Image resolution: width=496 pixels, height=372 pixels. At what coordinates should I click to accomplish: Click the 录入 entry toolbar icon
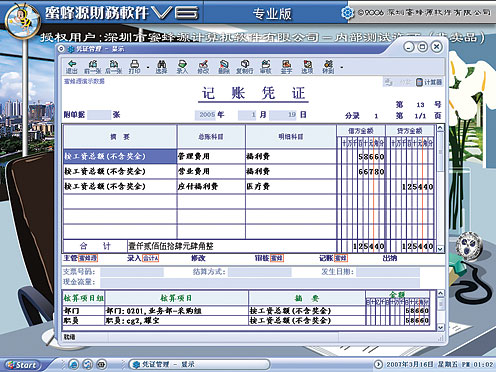(182, 67)
